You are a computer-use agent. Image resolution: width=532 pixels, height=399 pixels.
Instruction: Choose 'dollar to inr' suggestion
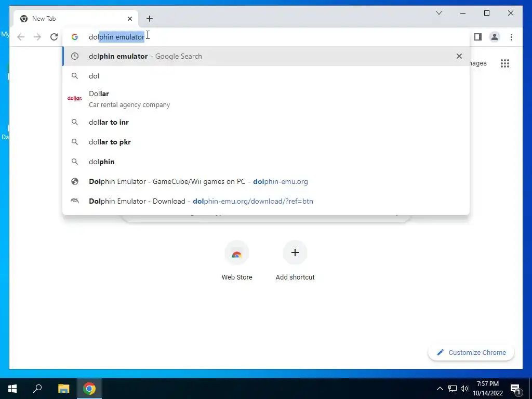[266, 122]
